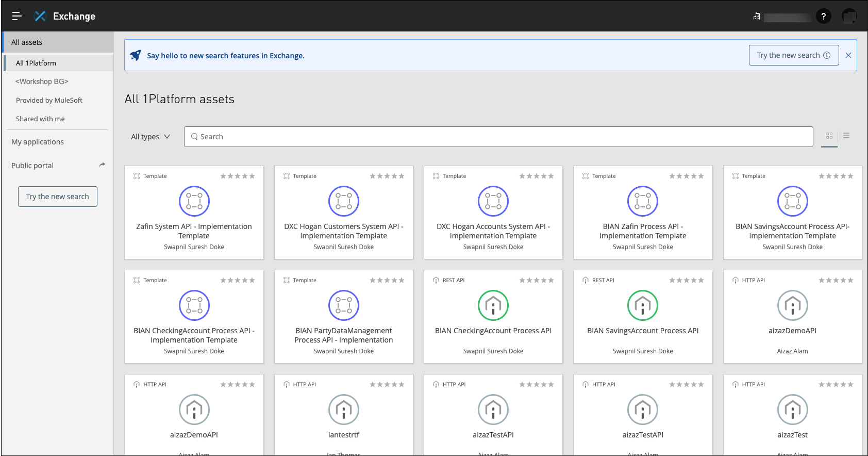868x456 pixels.
Task: Rate DXC Hogan Accounts card stars
Action: pos(537,176)
